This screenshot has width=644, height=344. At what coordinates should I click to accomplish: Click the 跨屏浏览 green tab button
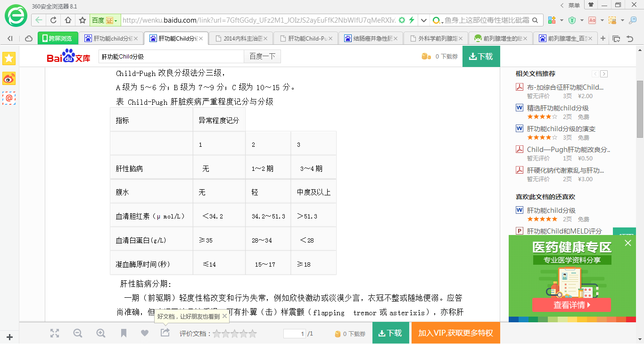pos(58,38)
